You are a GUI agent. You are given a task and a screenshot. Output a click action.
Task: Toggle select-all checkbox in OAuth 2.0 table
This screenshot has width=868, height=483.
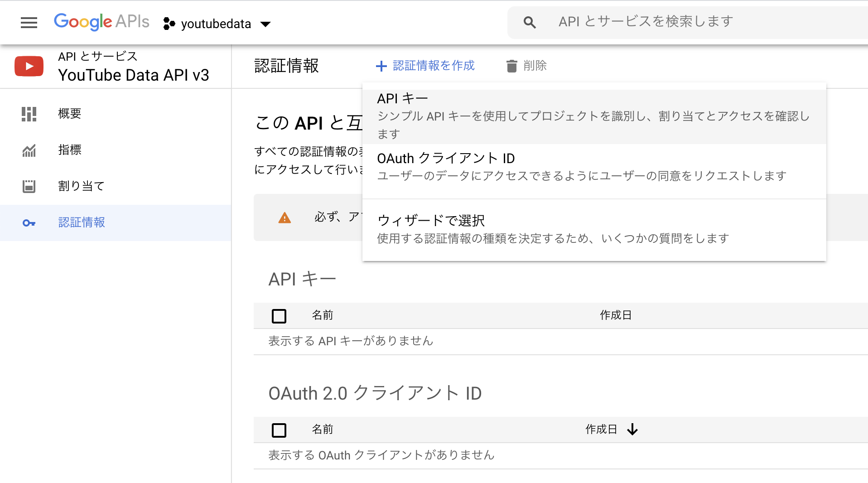point(279,430)
